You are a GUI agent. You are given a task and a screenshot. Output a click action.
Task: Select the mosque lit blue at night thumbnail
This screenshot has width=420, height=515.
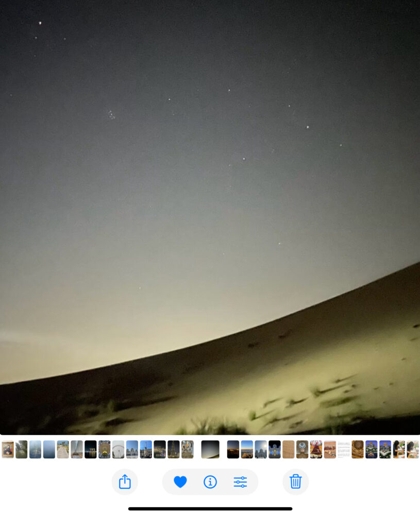coord(275,449)
